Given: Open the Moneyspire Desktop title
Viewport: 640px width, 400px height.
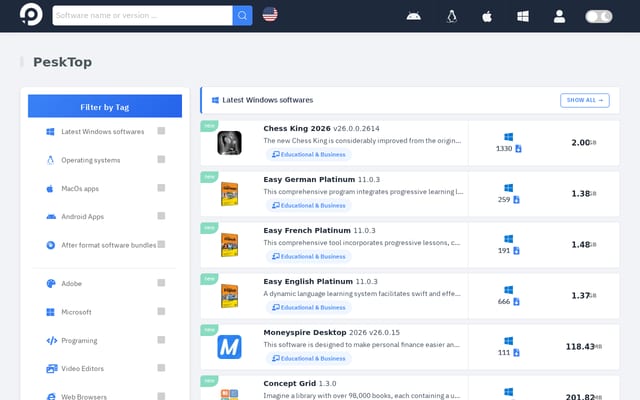Looking at the screenshot, I should (x=304, y=332).
